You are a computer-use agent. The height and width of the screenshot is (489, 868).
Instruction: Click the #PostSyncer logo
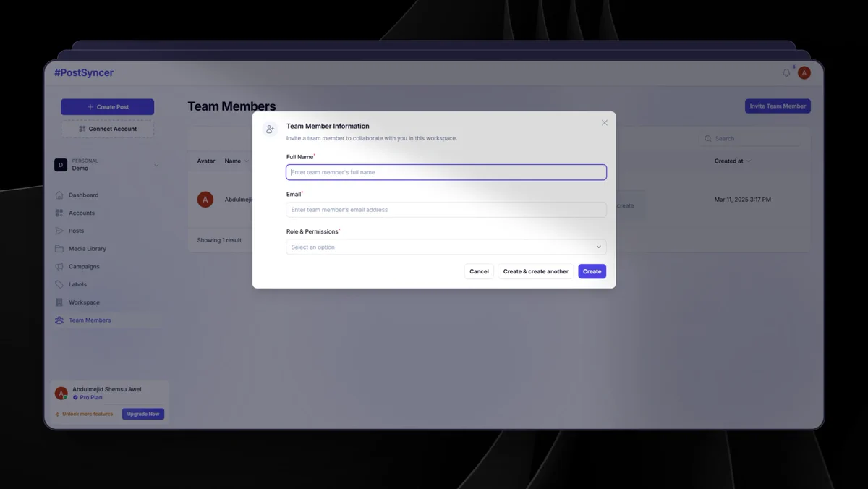[x=84, y=72]
